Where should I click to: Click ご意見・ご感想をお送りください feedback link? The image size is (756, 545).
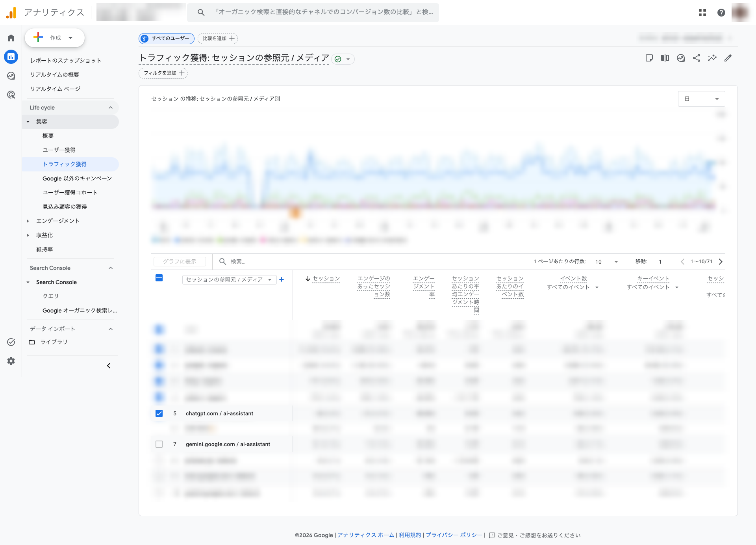535,535
